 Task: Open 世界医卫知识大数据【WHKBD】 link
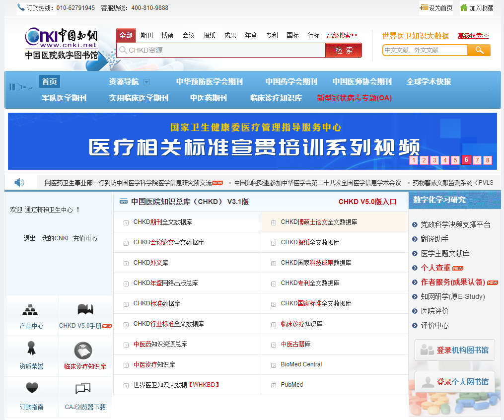pos(176,385)
